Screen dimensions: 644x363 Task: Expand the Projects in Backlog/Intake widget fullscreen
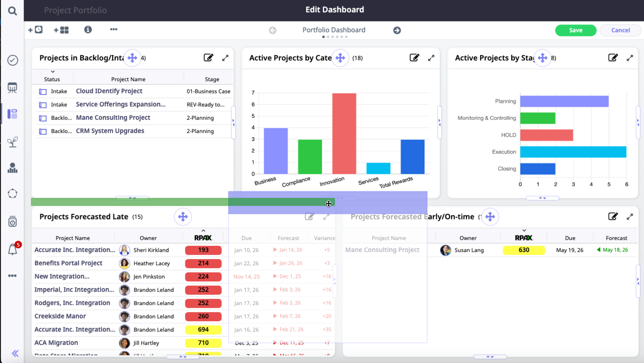tap(225, 58)
